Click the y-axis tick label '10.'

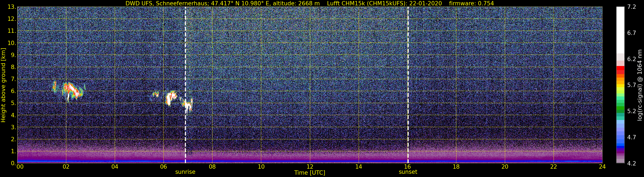[12, 43]
